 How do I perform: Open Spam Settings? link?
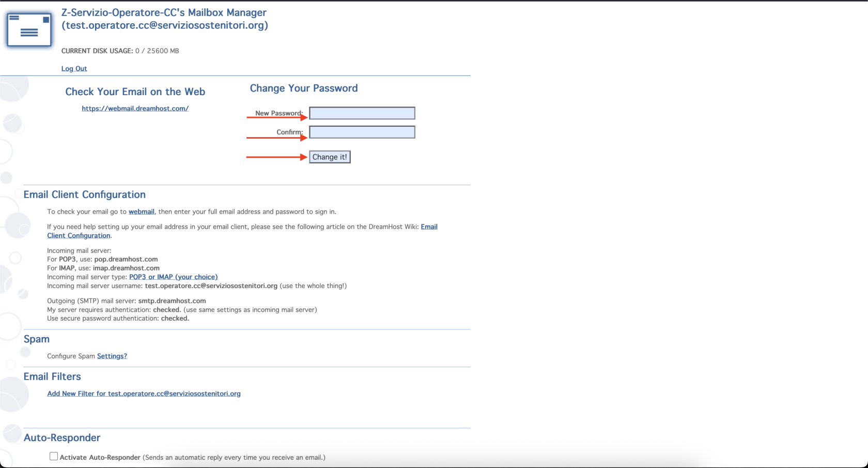coord(112,356)
